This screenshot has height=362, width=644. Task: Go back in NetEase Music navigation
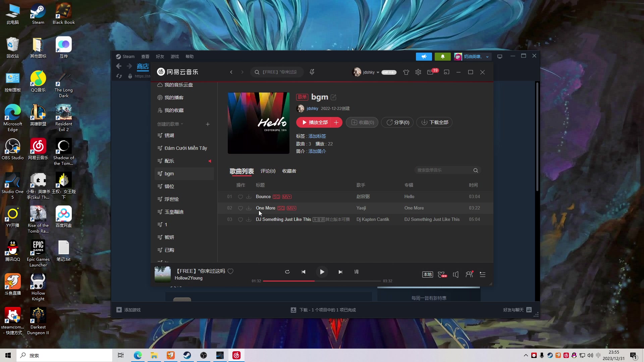231,72
